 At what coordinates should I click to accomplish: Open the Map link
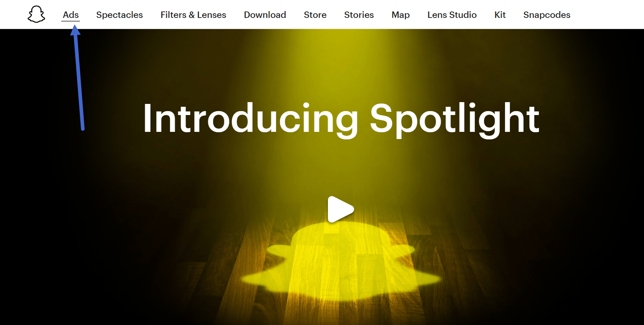point(400,15)
